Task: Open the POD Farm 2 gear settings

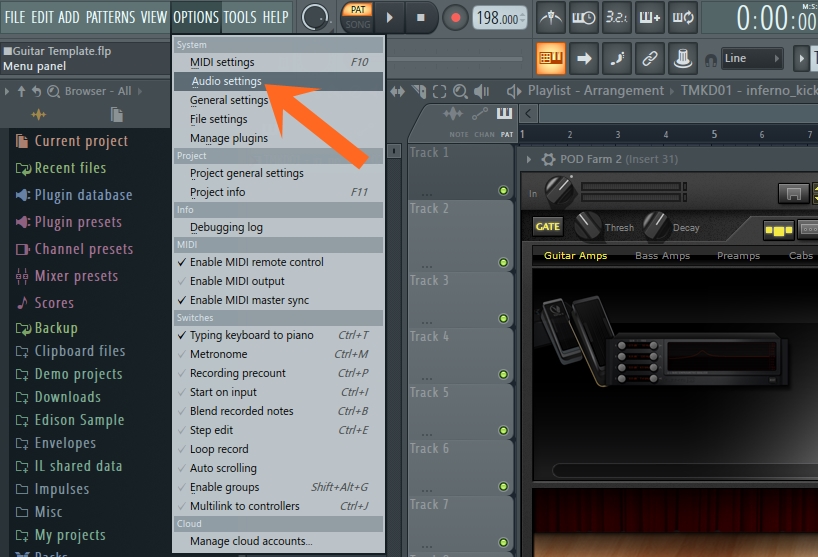Action: pos(548,160)
